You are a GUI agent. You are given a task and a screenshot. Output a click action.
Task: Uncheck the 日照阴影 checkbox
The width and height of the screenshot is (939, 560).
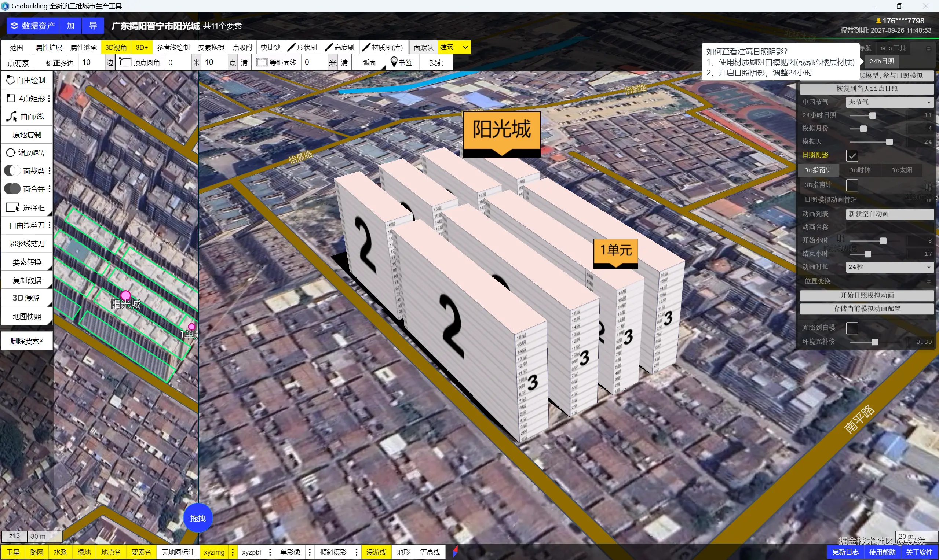(852, 155)
